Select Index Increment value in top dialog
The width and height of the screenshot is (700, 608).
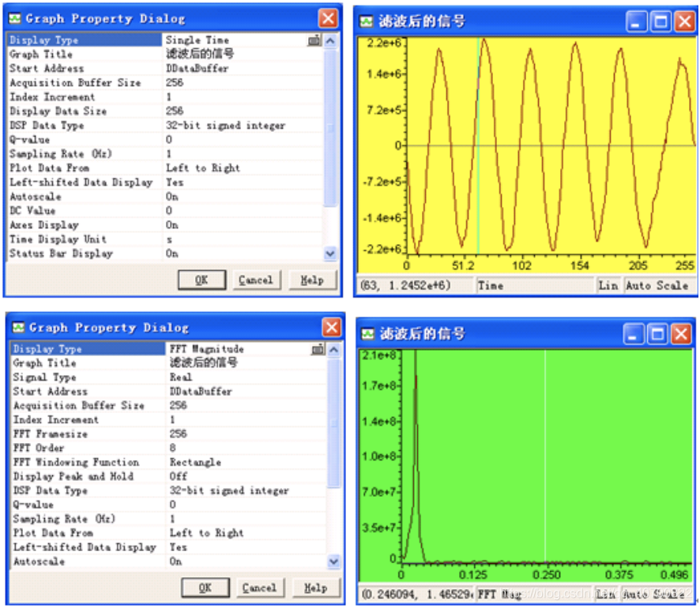click(x=169, y=97)
